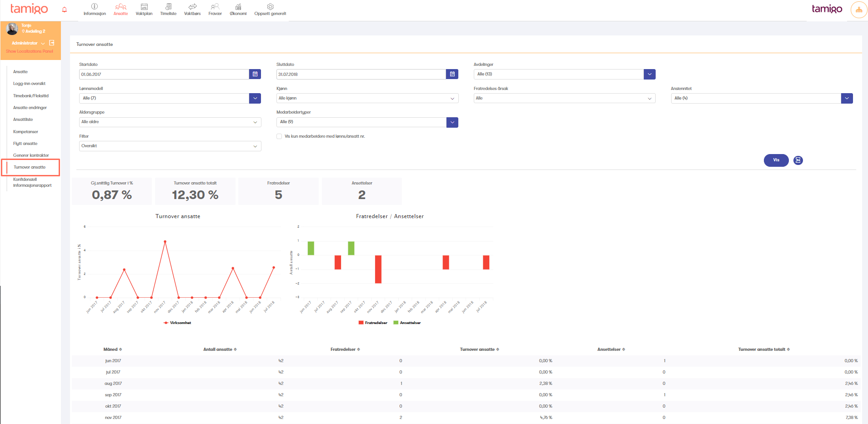Image resolution: width=868 pixels, height=424 pixels.
Task: Expand the Avdelinger dropdown
Action: point(650,74)
